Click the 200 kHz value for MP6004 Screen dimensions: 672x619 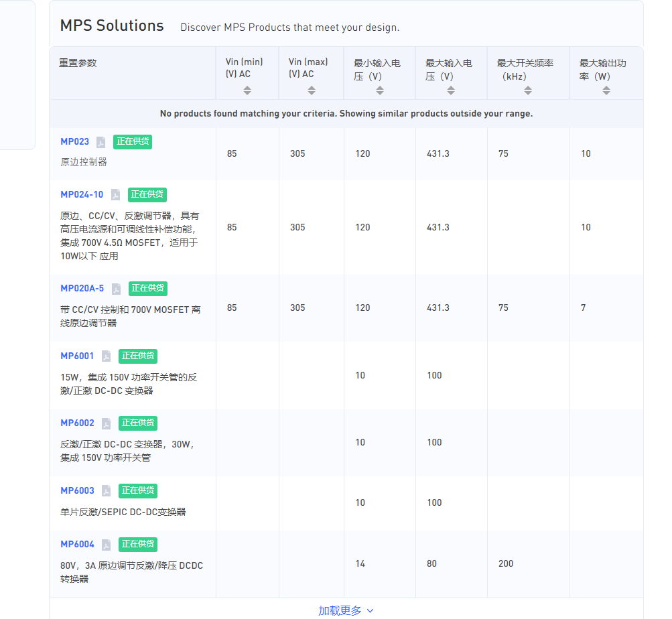[506, 563]
